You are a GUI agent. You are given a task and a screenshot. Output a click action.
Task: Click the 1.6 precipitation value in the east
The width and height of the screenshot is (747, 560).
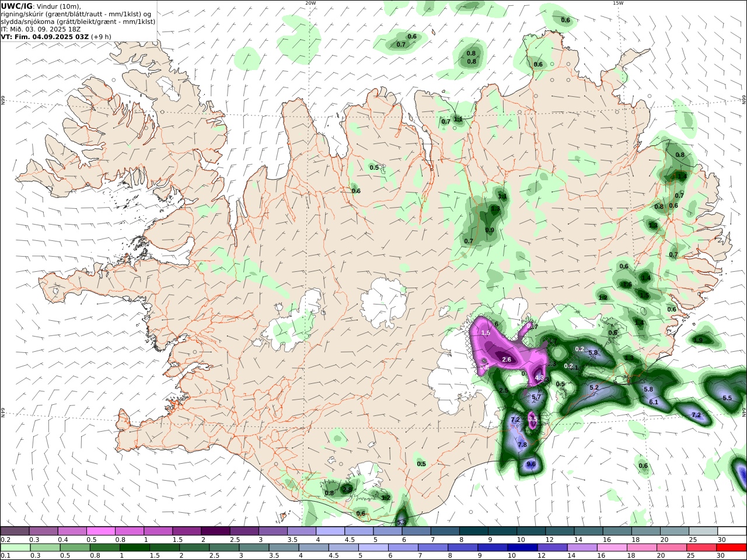pos(627,285)
